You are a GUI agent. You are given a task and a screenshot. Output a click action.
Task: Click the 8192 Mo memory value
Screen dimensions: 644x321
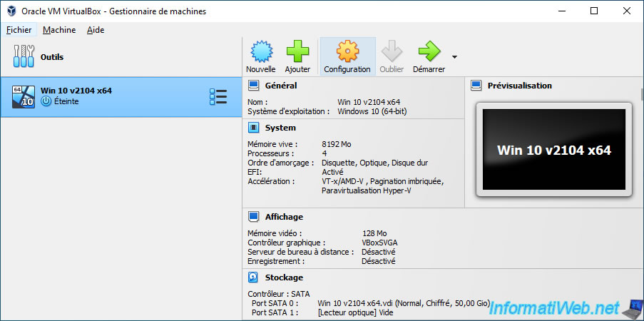click(337, 144)
